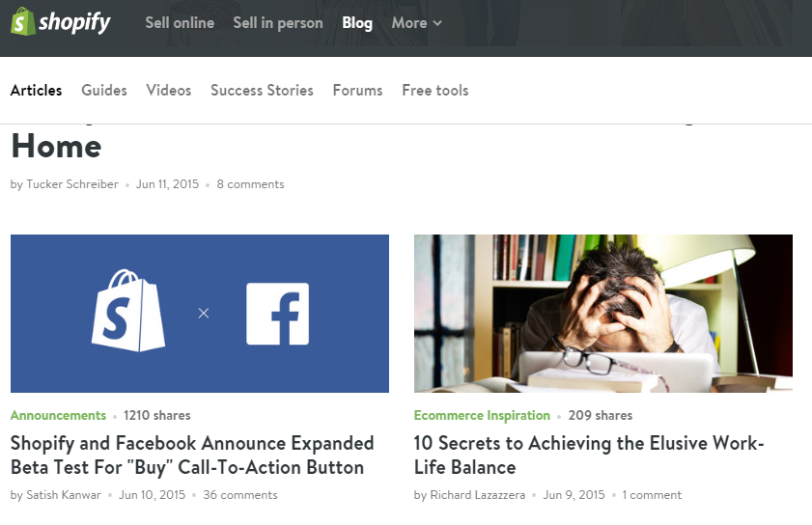
Task: Open the Shopify and Facebook Announce headline
Action: click(192, 456)
